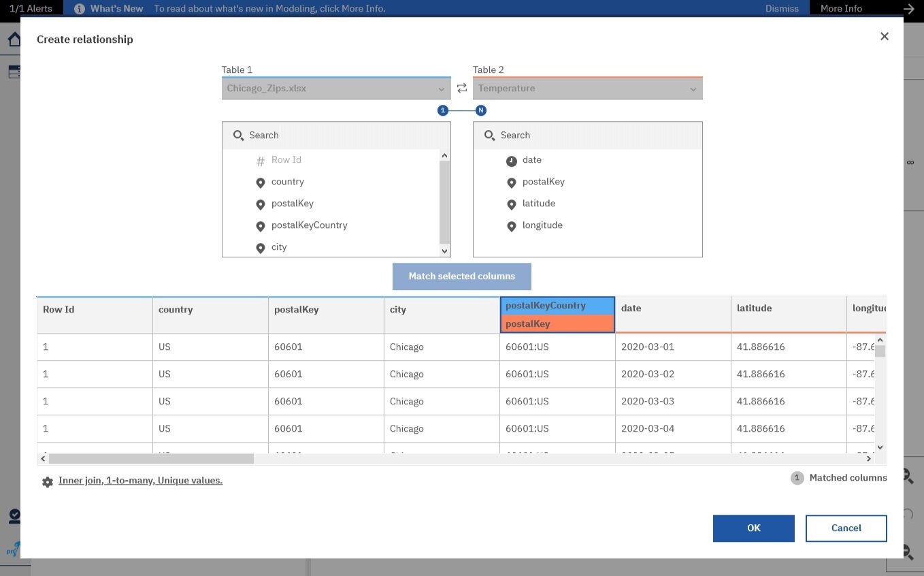Screen dimensions: 924x576
Task: Click More Info in the alert banner
Action: (x=841, y=8)
